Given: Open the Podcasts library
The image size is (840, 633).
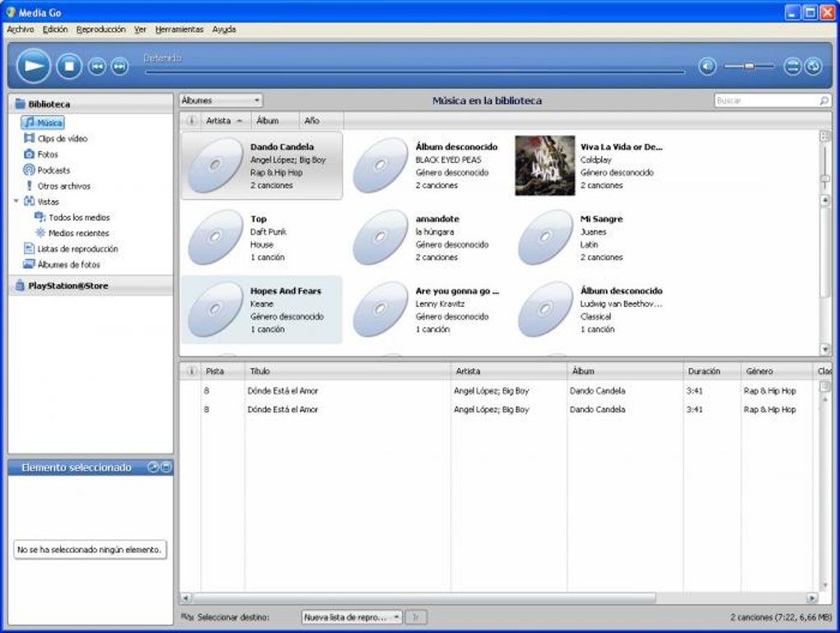Looking at the screenshot, I should (x=47, y=170).
